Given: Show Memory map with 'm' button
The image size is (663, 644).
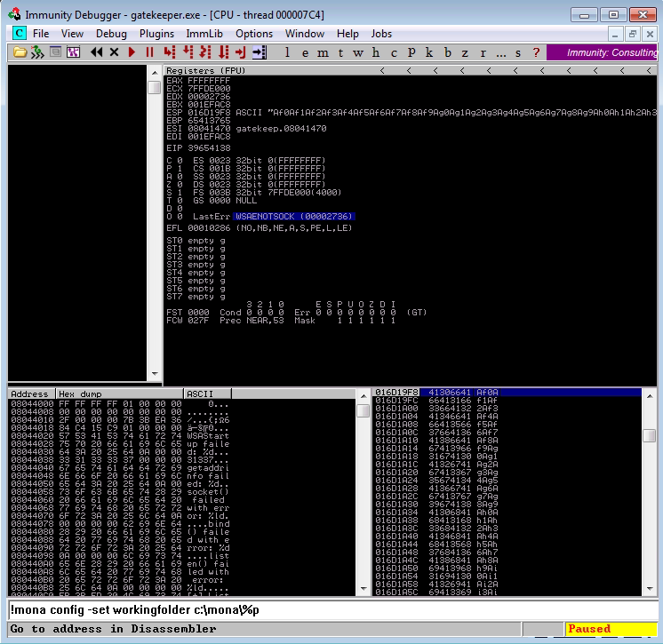Looking at the screenshot, I should [323, 52].
